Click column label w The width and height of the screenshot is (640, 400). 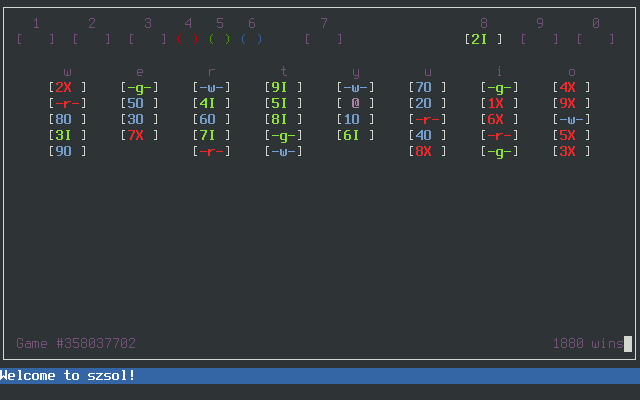click(67, 72)
